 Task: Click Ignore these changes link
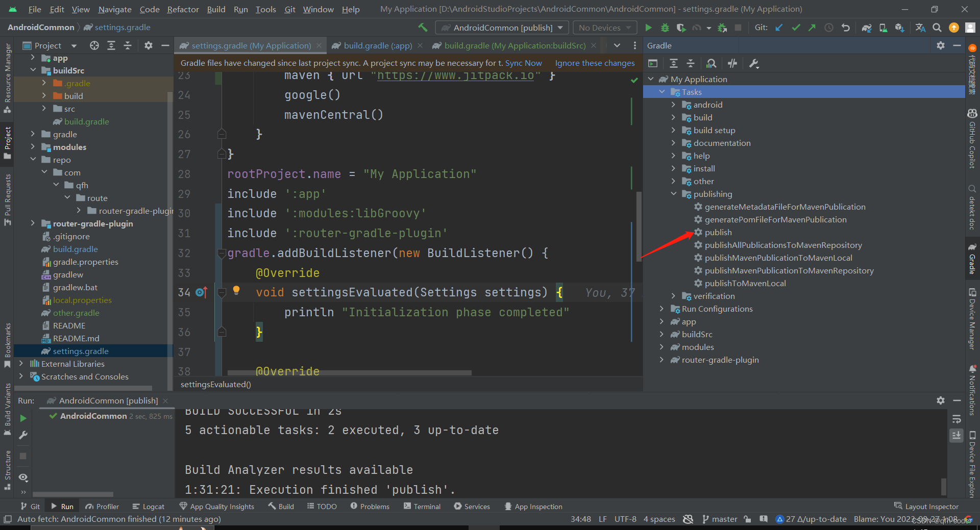point(595,63)
